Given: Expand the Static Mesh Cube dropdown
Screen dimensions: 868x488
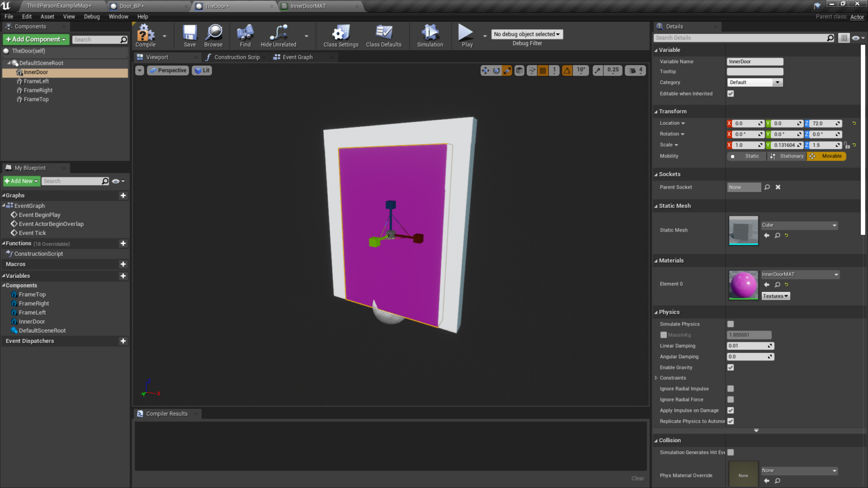Looking at the screenshot, I should (x=799, y=225).
